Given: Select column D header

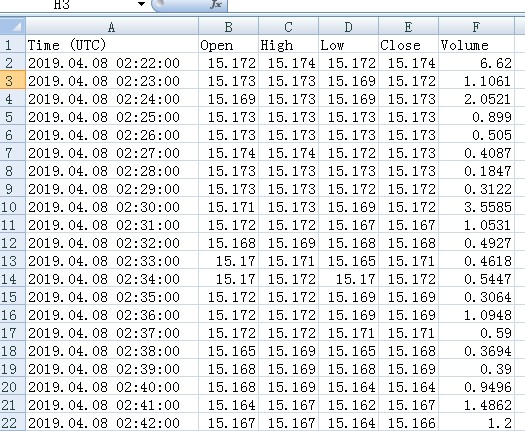Looking at the screenshot, I should pyautogui.click(x=348, y=26).
